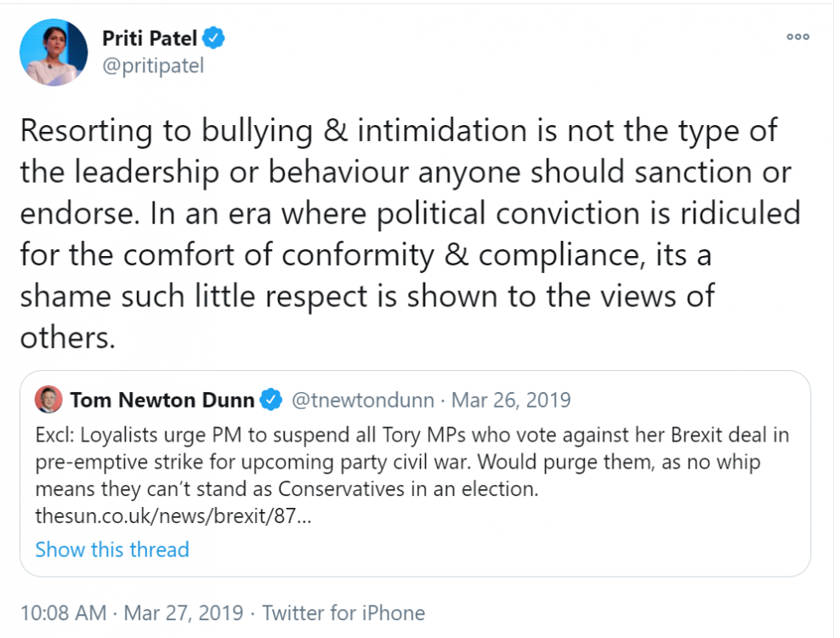Open the Priti Patel display name

pyautogui.click(x=150, y=38)
